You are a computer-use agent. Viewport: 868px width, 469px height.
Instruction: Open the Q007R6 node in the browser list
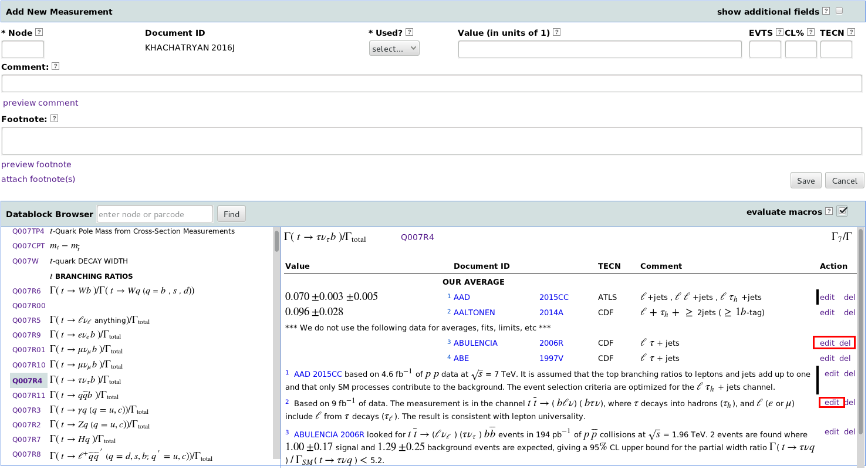[x=26, y=291]
